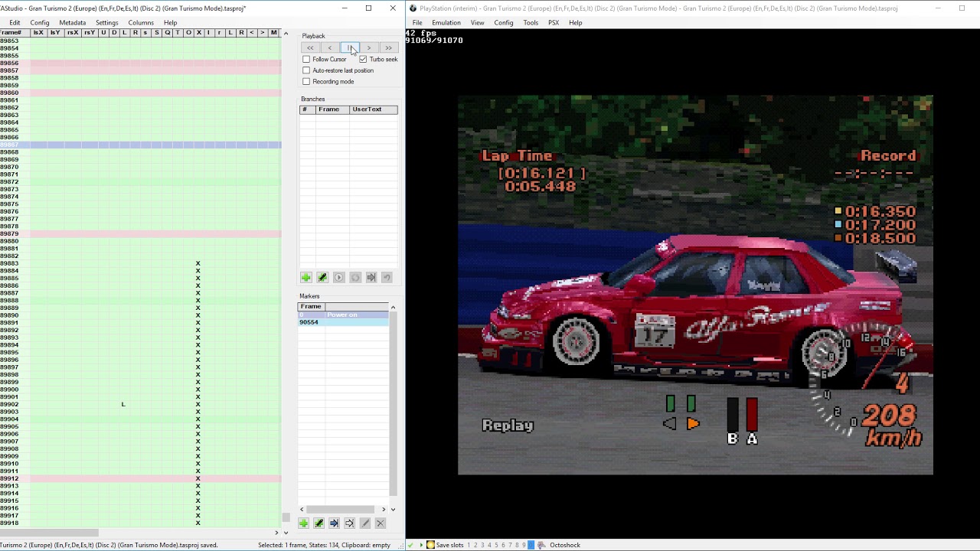This screenshot has width=980, height=551.
Task: Open TAStudio Columns menu
Action: (141, 22)
